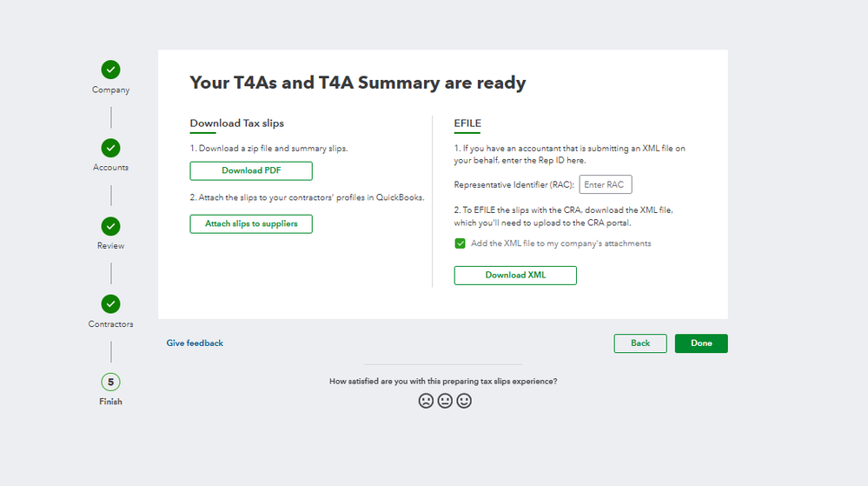Open the Give feedback link
868x486 pixels.
(x=195, y=343)
